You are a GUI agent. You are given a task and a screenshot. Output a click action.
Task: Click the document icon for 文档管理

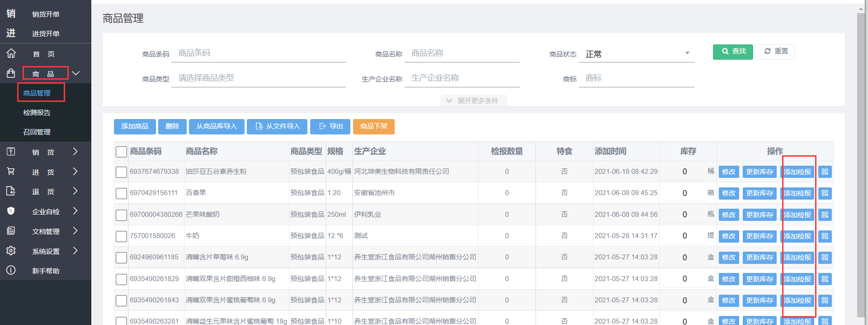click(11, 231)
